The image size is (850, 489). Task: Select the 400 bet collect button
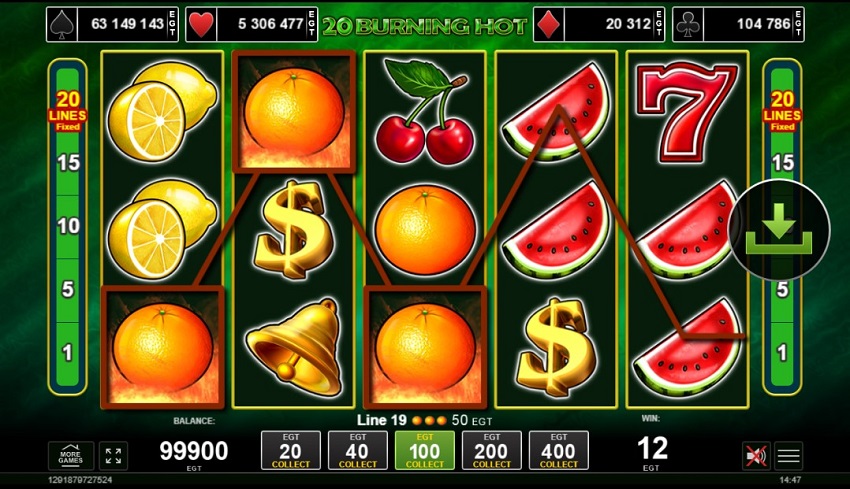pyautogui.click(x=559, y=451)
